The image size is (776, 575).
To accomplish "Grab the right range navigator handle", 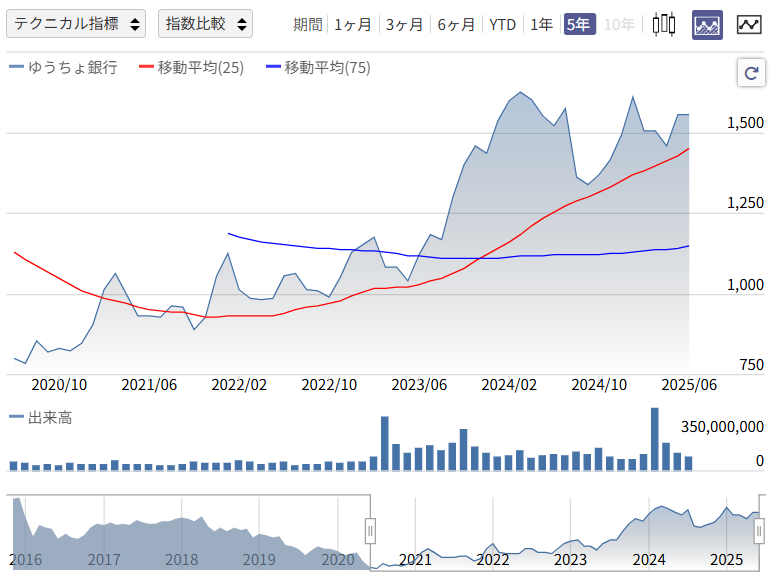I will tap(759, 531).
